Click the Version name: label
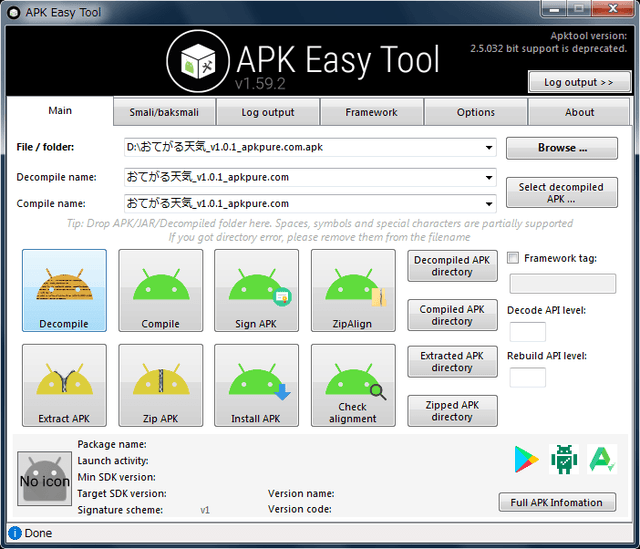Viewport: 640px width, 549px height. click(301, 493)
